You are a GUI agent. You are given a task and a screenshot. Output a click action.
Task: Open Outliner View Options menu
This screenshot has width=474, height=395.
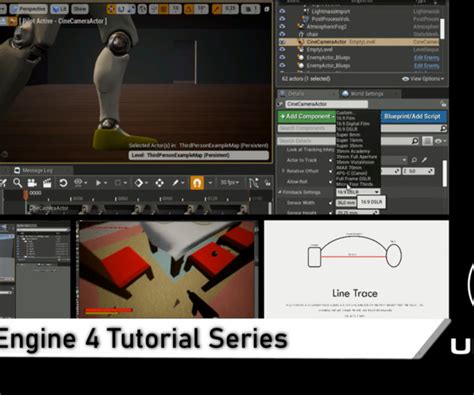[x=423, y=79]
